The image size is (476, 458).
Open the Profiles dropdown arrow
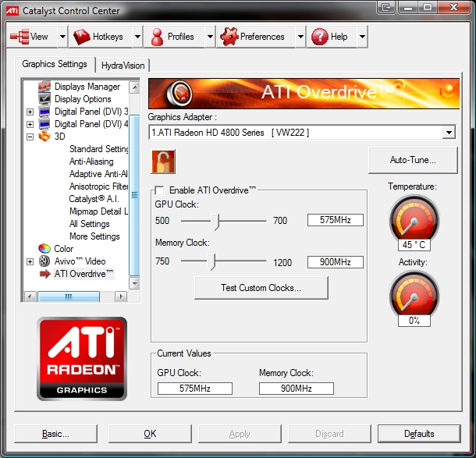(x=210, y=37)
